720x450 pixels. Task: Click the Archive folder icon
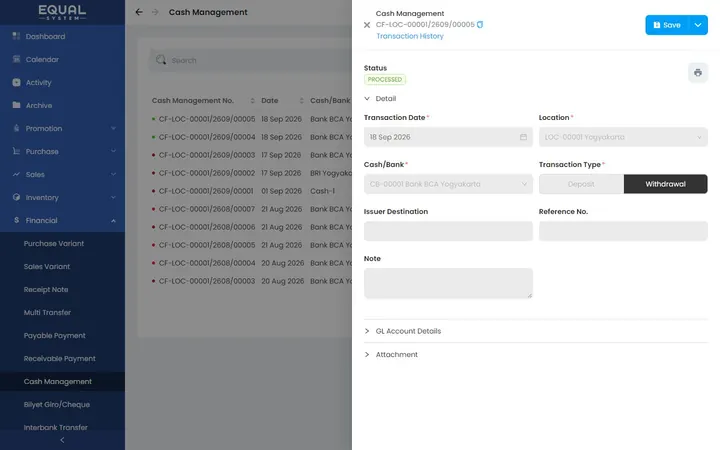[17, 105]
